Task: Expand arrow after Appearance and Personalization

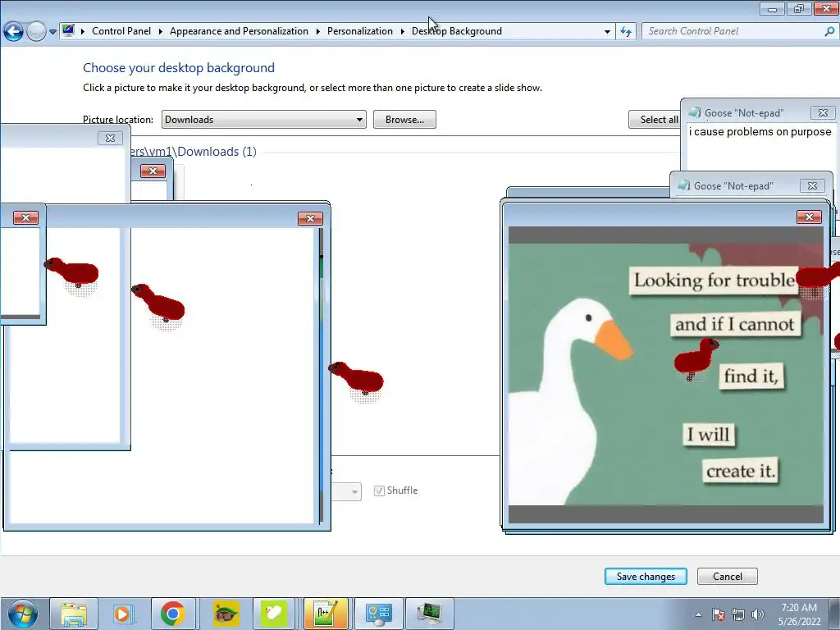Action: (x=317, y=32)
